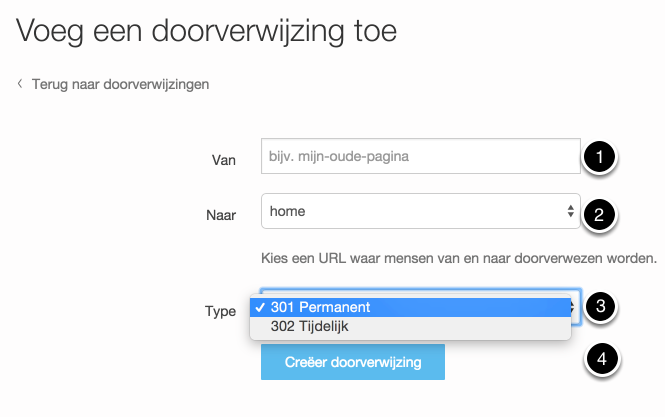This screenshot has width=665, height=417.
Task: Click the numbered badge 2 icon
Action: tap(598, 213)
